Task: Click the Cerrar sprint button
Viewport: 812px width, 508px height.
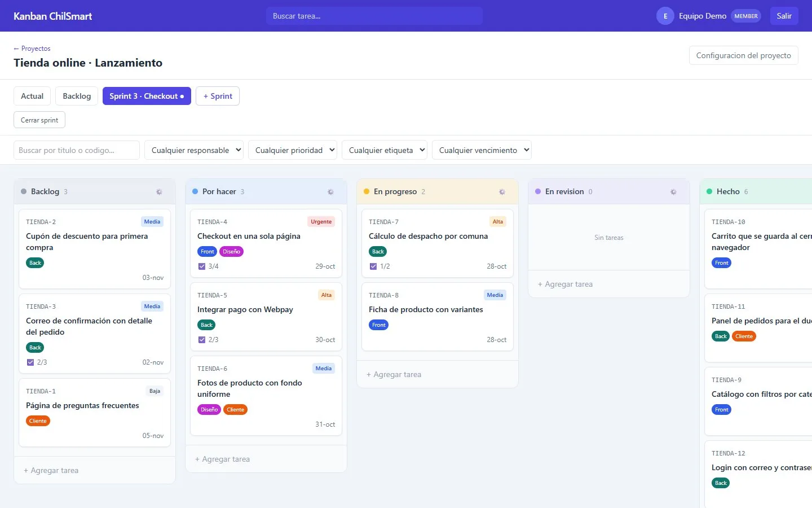Action: point(39,120)
